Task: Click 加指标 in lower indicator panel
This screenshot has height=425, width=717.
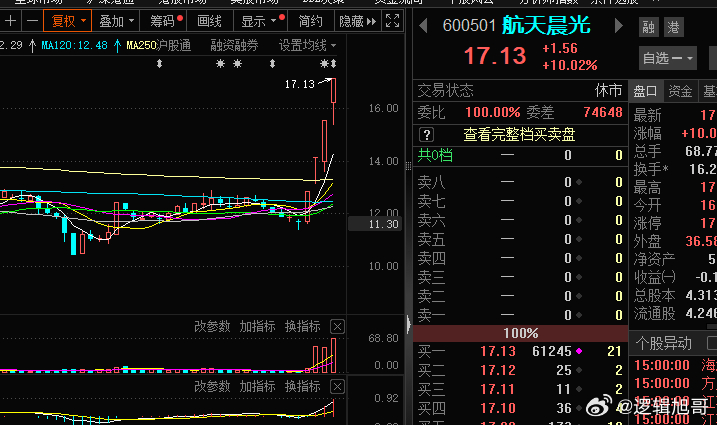Action: pos(257,386)
